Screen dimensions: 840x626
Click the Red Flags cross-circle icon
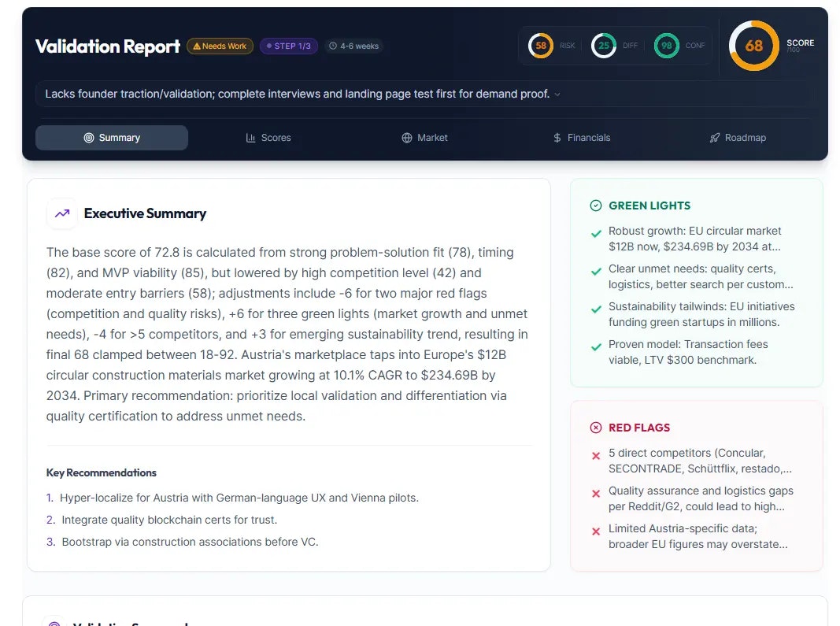coord(596,427)
